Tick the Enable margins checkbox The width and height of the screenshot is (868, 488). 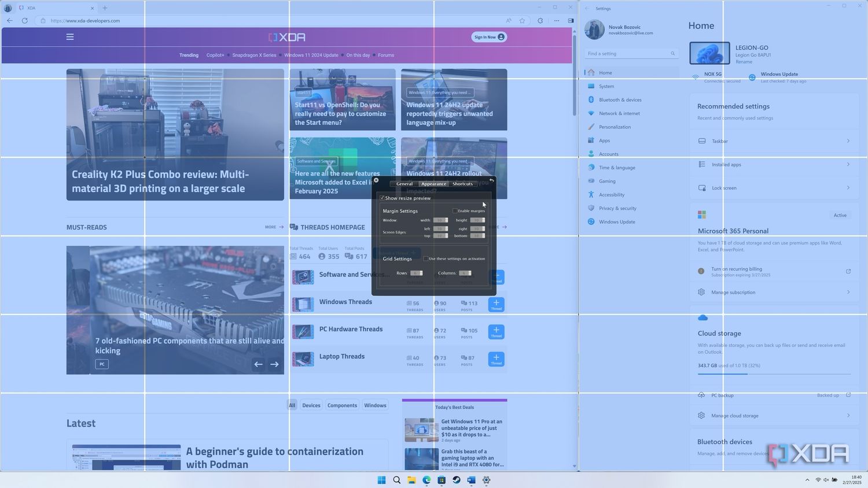click(x=455, y=211)
